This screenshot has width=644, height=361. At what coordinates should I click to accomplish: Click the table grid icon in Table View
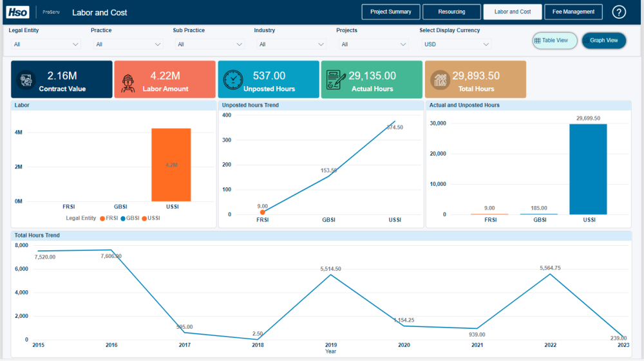tap(537, 41)
